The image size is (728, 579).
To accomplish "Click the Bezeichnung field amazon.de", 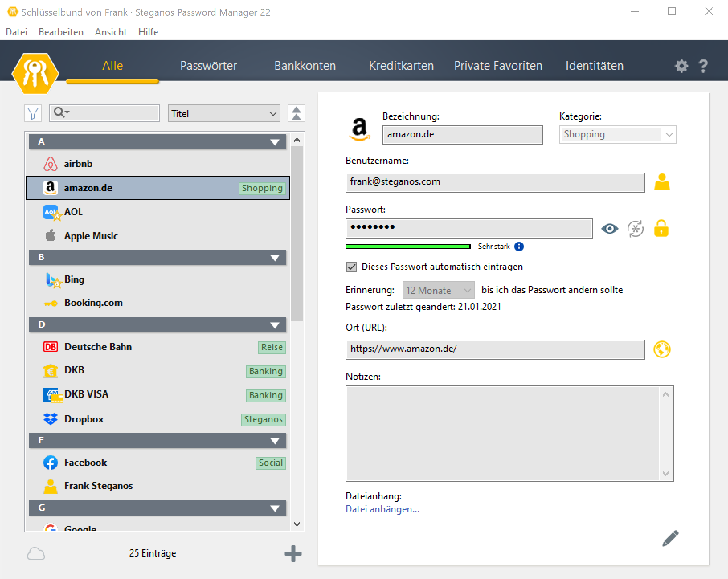I will (463, 135).
